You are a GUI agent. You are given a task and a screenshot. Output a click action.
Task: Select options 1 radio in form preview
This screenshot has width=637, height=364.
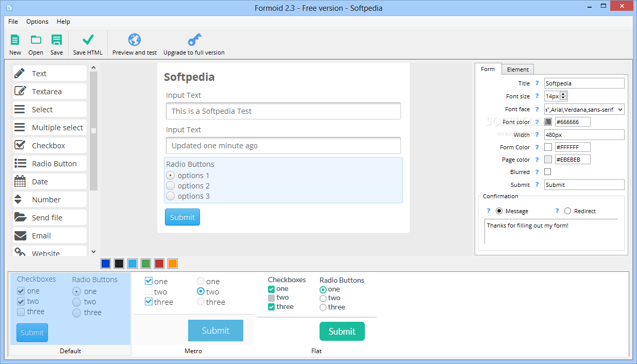(171, 175)
